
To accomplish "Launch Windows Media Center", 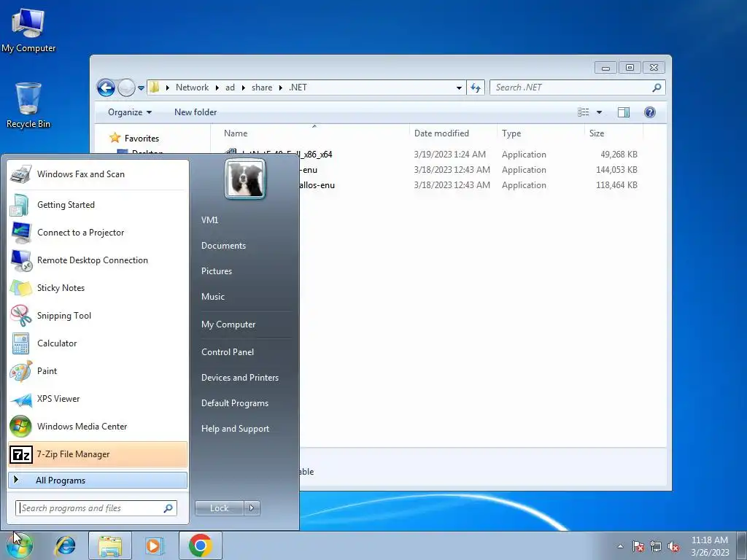I will (x=98, y=426).
